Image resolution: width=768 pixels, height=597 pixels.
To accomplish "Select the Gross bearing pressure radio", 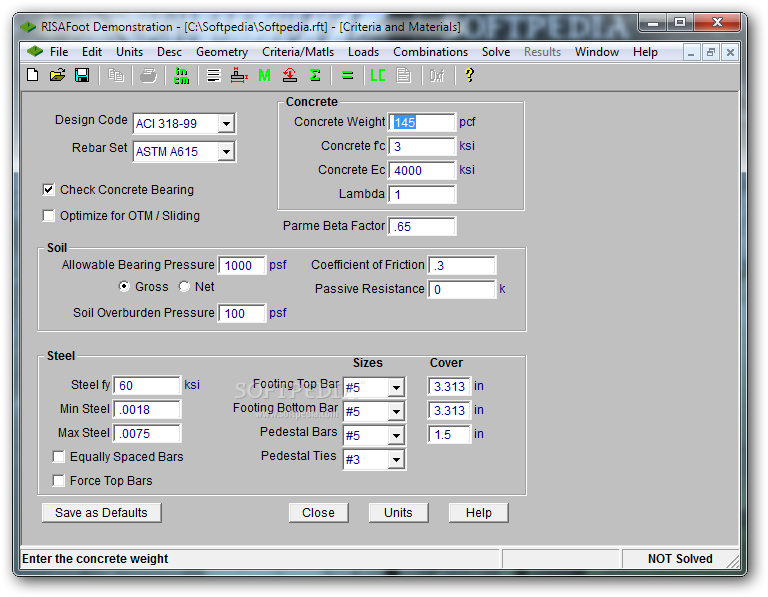I will pos(124,287).
